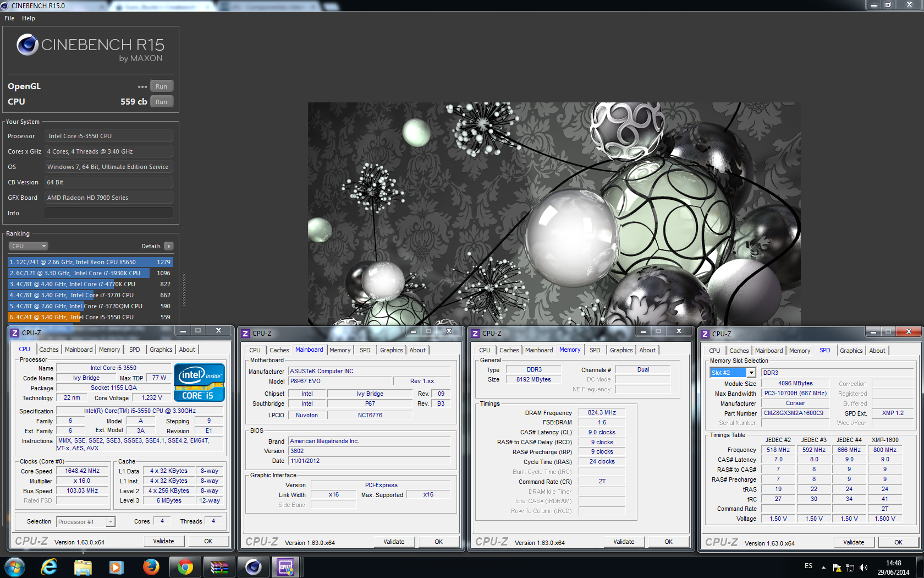The height and width of the screenshot is (578, 924).
Task: Run the CPU benchmark
Action: (162, 102)
